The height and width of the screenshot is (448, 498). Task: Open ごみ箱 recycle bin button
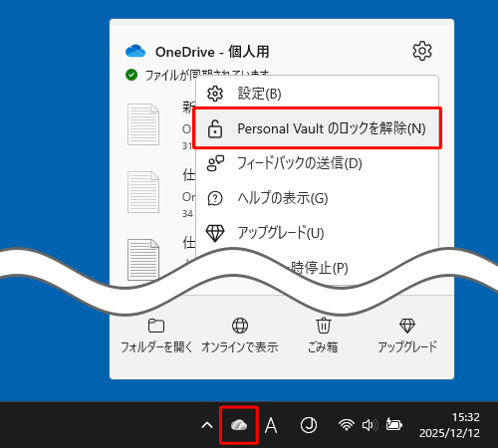tap(323, 336)
